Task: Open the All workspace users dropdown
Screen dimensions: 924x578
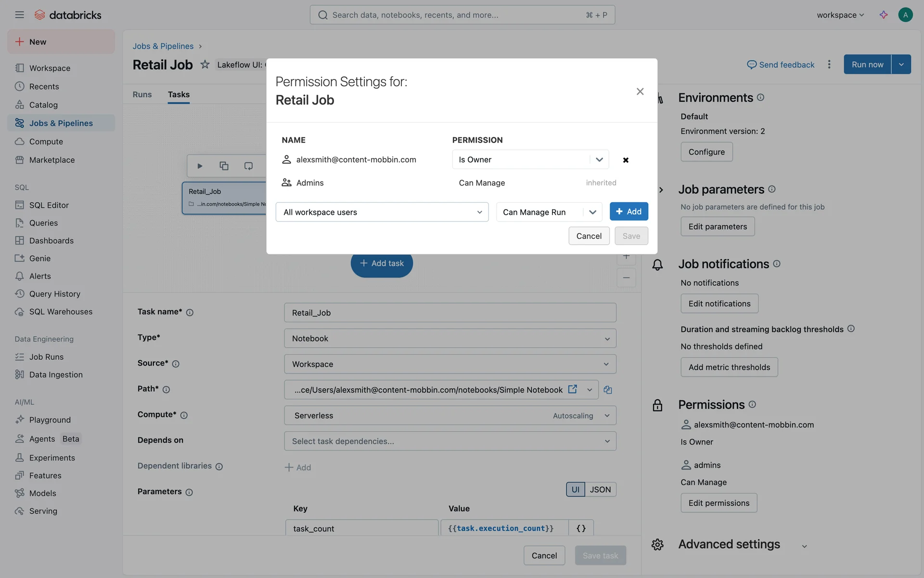Action: [382, 212]
